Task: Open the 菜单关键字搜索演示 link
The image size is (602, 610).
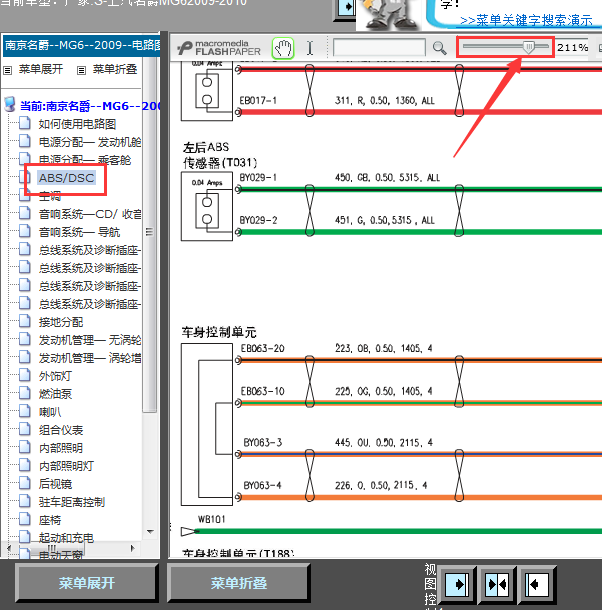Action: click(526, 20)
